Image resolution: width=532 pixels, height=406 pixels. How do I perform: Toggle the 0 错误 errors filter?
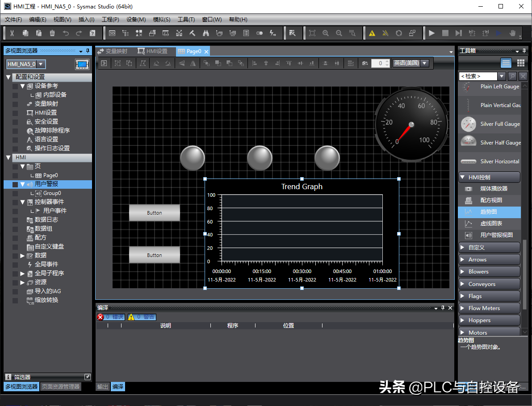pos(111,317)
